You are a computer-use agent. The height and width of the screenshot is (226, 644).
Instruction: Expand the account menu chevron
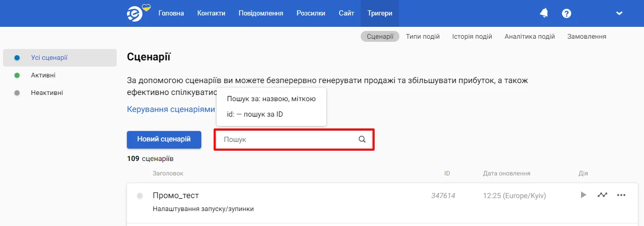coord(620,13)
